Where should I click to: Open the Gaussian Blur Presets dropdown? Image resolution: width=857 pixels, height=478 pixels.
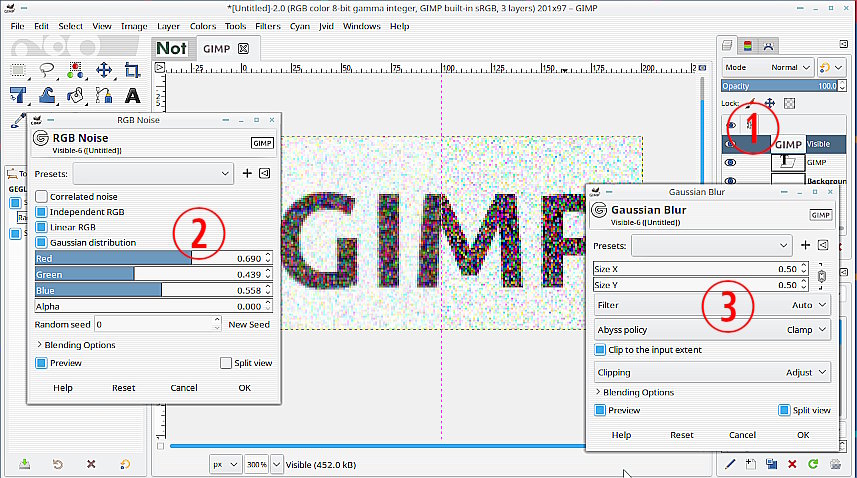tap(712, 245)
